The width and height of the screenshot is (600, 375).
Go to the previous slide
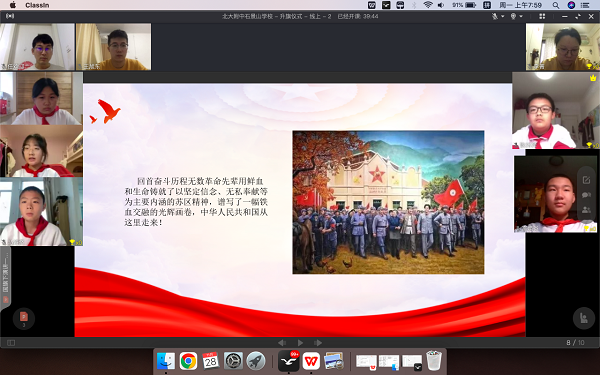[282, 343]
